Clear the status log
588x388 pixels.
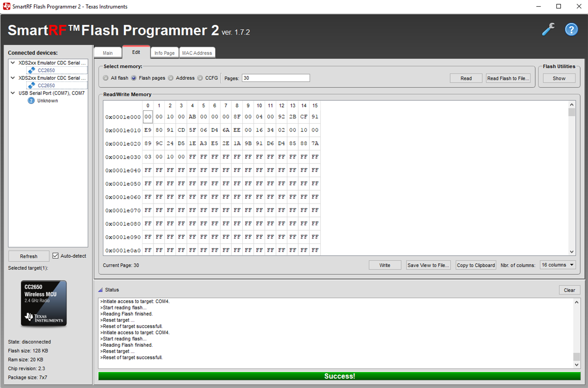(569, 290)
